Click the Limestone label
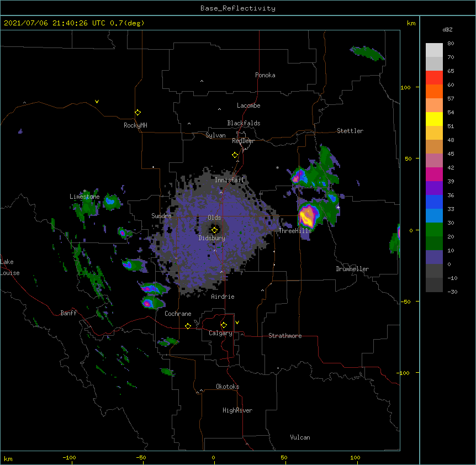Image resolution: width=476 pixels, height=465 pixels. tap(84, 197)
